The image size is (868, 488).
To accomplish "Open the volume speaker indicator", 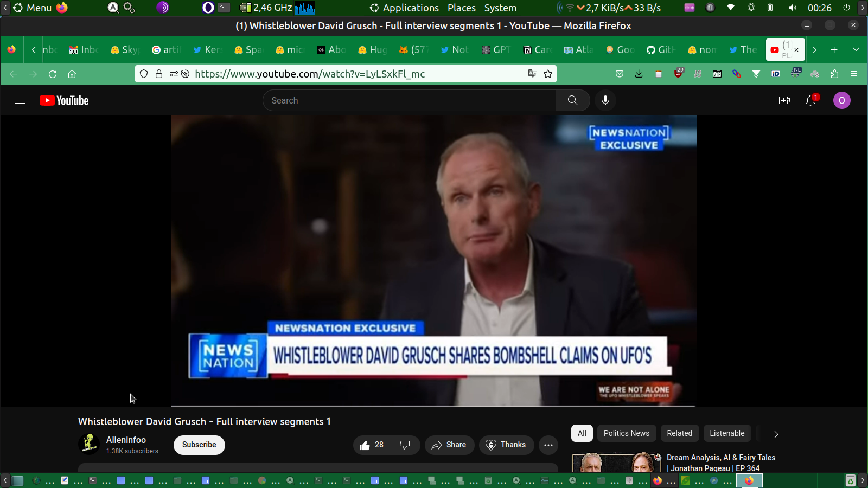I will pyautogui.click(x=793, y=8).
